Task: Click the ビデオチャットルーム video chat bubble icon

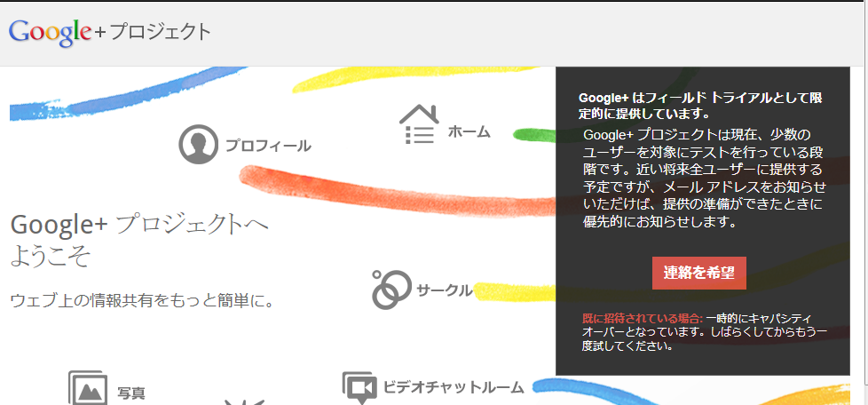Action: tap(359, 387)
